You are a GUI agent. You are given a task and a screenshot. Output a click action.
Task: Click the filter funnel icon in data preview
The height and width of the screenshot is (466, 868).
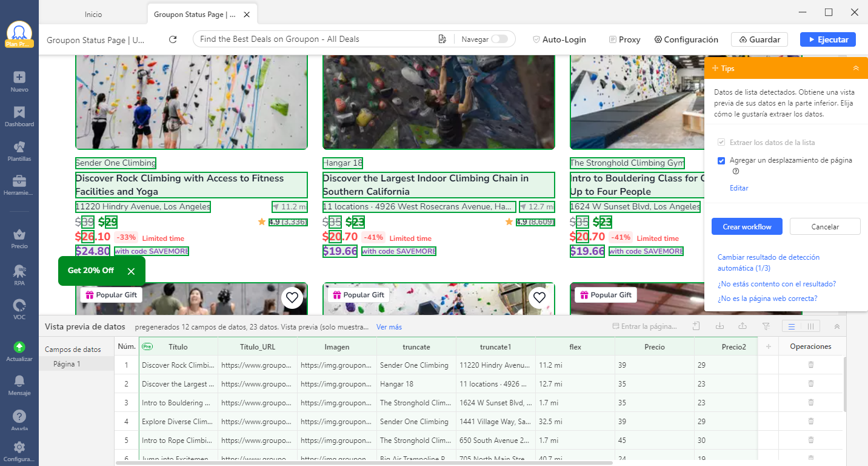pyautogui.click(x=766, y=326)
